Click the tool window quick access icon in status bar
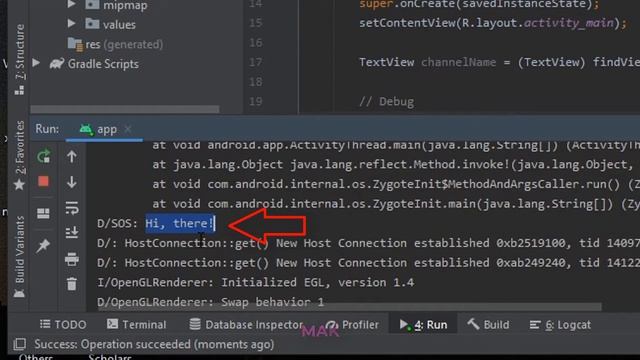The image size is (640, 360). (x=19, y=344)
